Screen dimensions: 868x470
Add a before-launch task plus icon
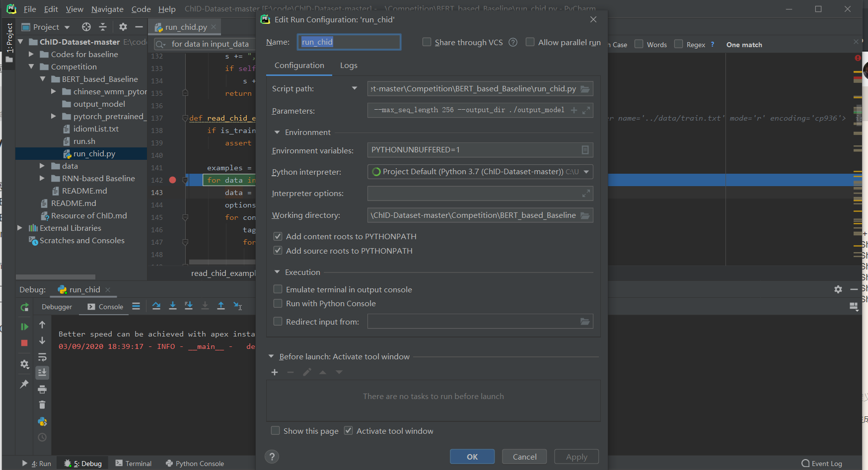(275, 372)
